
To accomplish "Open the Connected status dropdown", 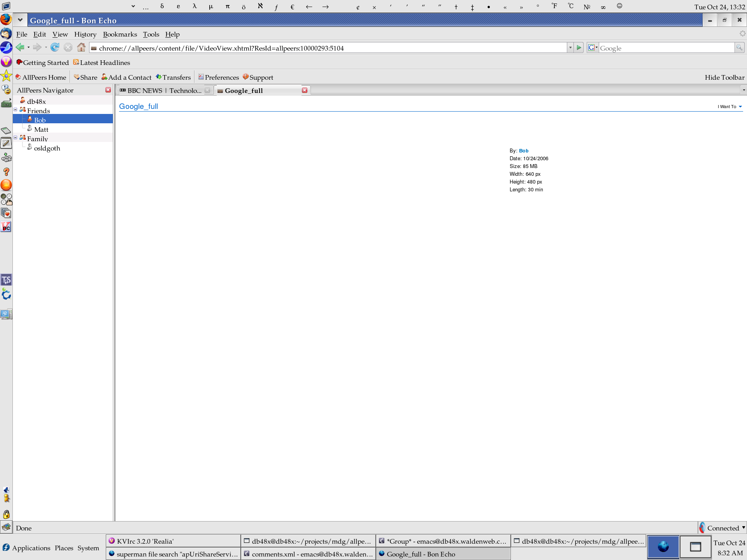I will click(x=743, y=528).
